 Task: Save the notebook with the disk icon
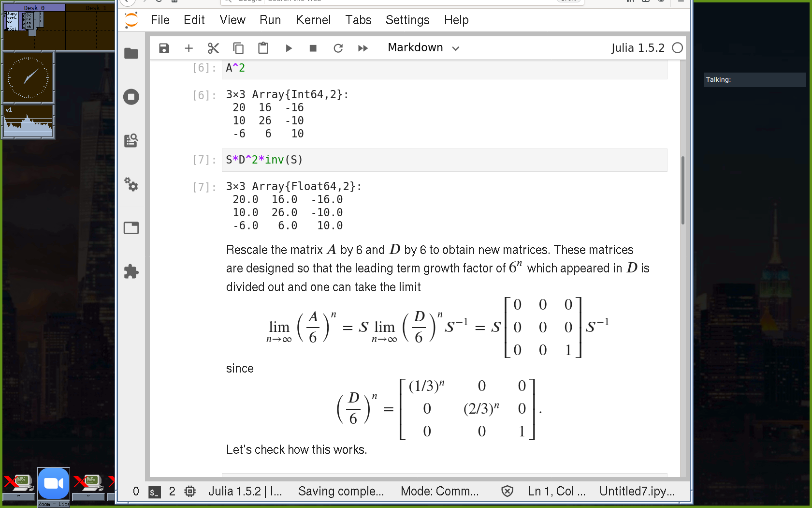point(164,48)
